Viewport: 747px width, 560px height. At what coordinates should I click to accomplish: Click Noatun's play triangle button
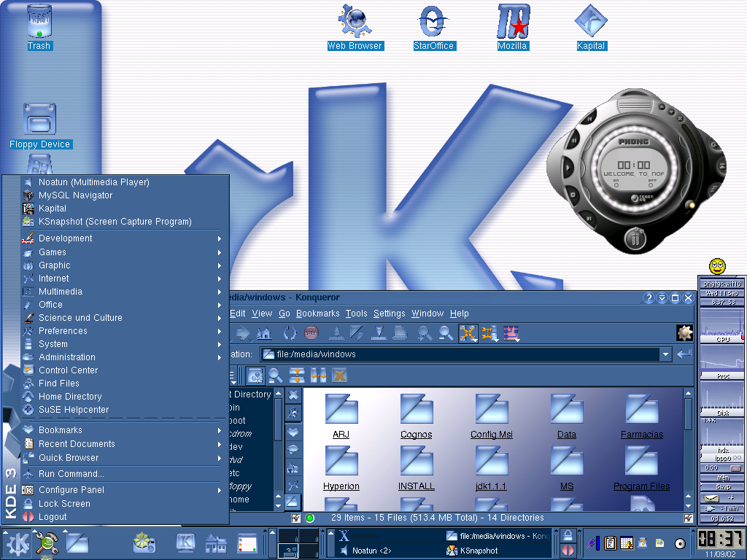(x=568, y=167)
